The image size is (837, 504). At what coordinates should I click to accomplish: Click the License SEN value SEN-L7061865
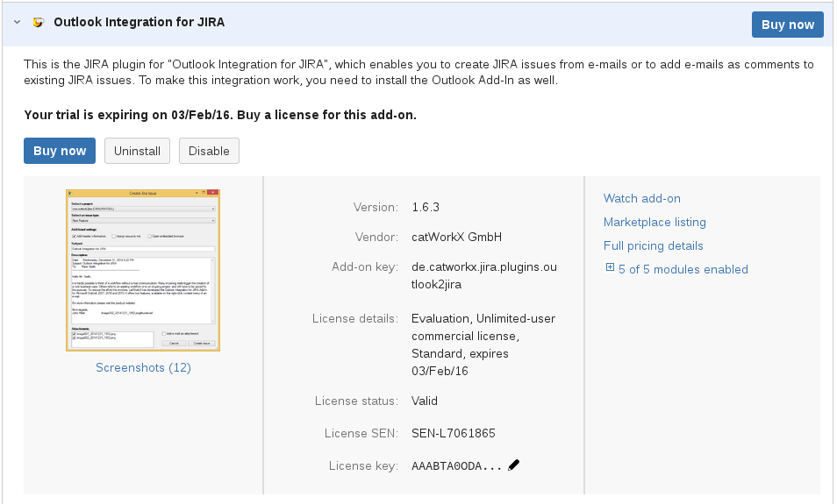click(454, 433)
